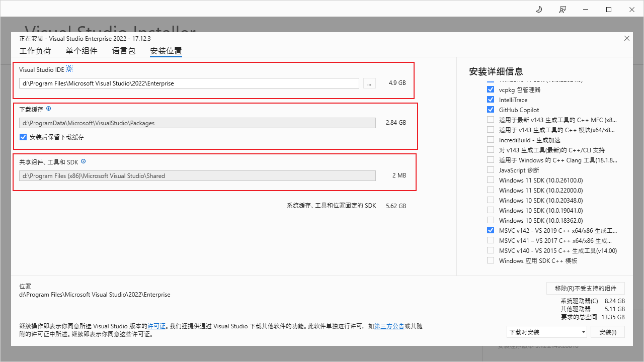This screenshot has width=644, height=362.
Task: Open the 单个组件 tab
Action: [82, 51]
